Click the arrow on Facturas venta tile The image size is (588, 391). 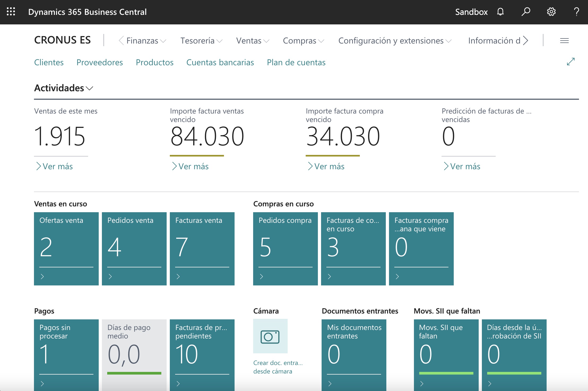[x=178, y=276]
